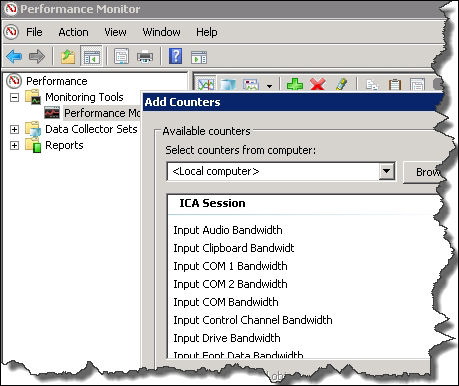Click the red X Delete counter icon

point(318,84)
